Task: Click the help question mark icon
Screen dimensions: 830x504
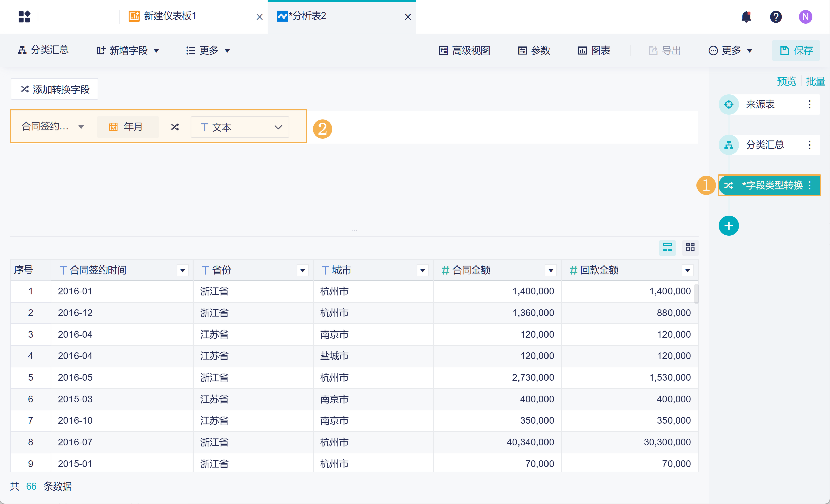Action: (x=776, y=17)
